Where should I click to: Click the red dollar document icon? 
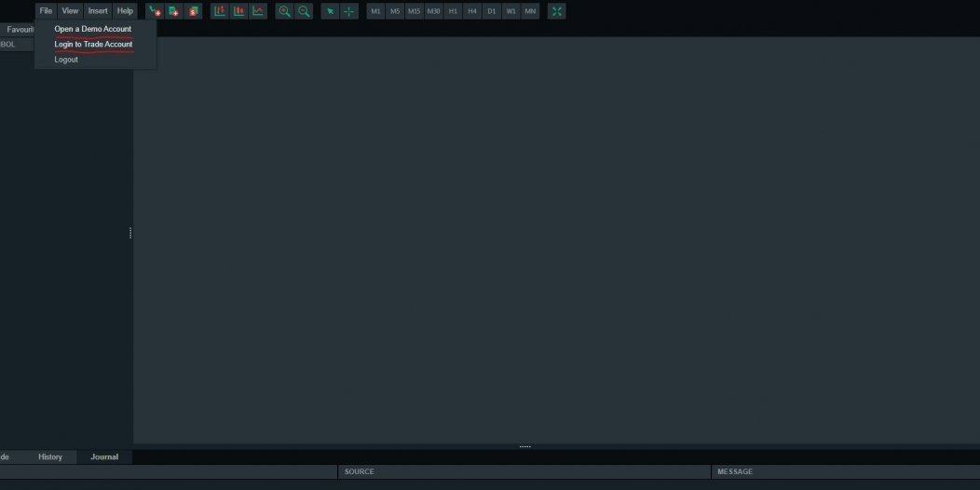click(x=193, y=11)
